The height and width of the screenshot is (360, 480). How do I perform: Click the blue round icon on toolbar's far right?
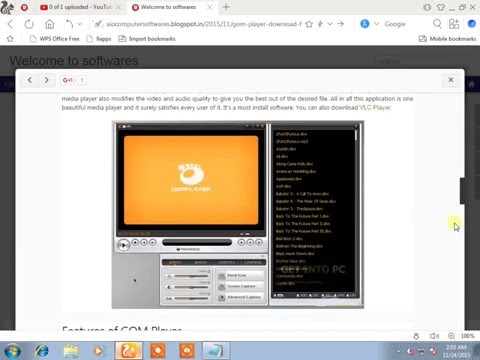click(472, 24)
